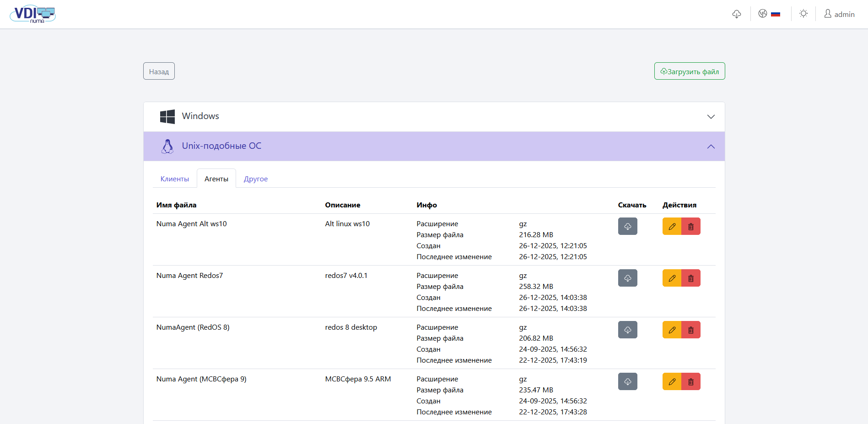Download the Numa Agent (МСВСфера 9) file
Viewport: 868px width, 424px height.
[627, 381]
